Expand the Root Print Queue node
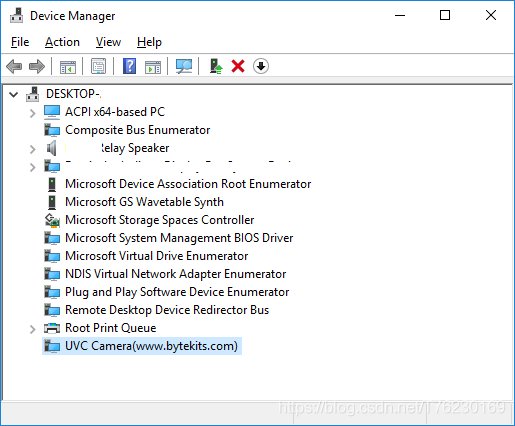515x426 pixels. click(32, 329)
